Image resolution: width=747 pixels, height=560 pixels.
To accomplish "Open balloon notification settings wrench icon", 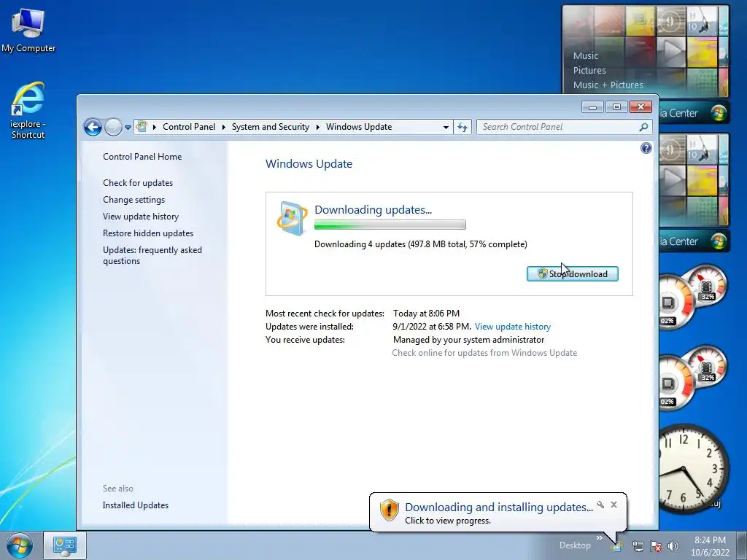I will tap(600, 505).
